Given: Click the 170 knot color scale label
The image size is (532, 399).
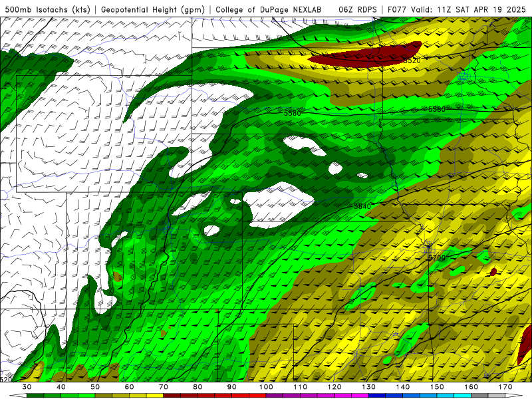Looking at the screenshot, I should pyautogui.click(x=505, y=387).
